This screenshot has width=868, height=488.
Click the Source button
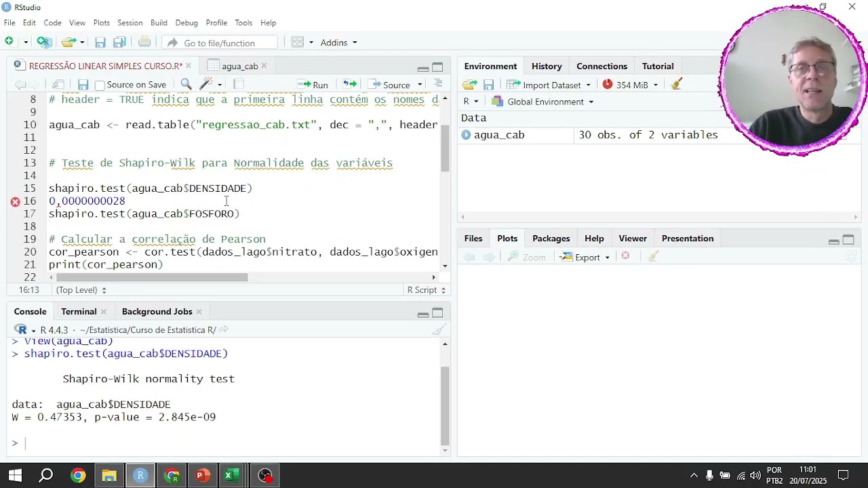tap(389, 85)
